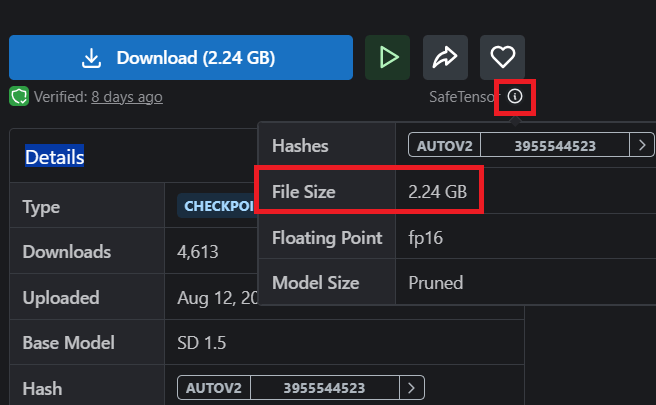Click the AUTOV2 badge in the Hashes popup row

coord(444,146)
